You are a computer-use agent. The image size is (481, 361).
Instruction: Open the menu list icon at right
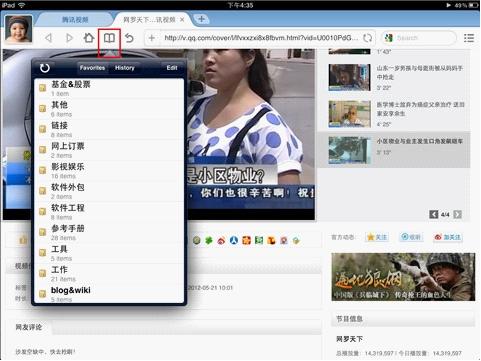click(469, 38)
